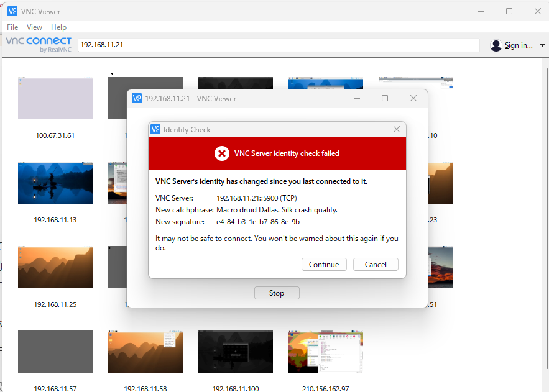
Task: Open the File menu
Action: (12, 27)
